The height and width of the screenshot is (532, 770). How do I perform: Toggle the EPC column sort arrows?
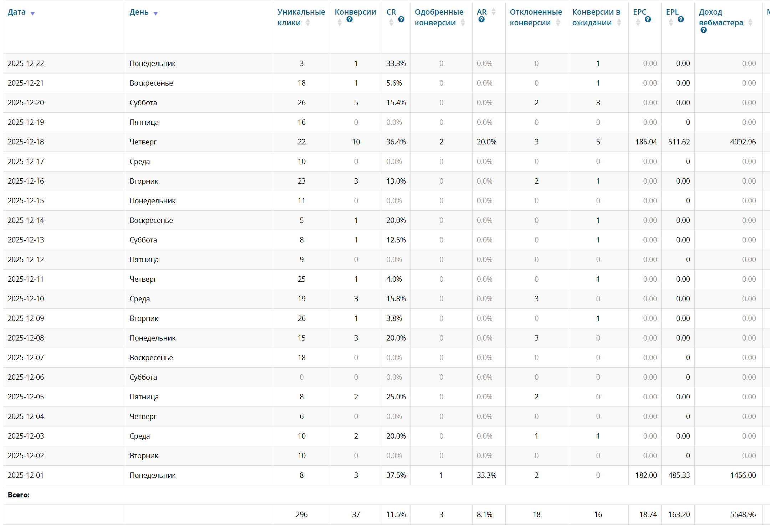[x=638, y=23]
